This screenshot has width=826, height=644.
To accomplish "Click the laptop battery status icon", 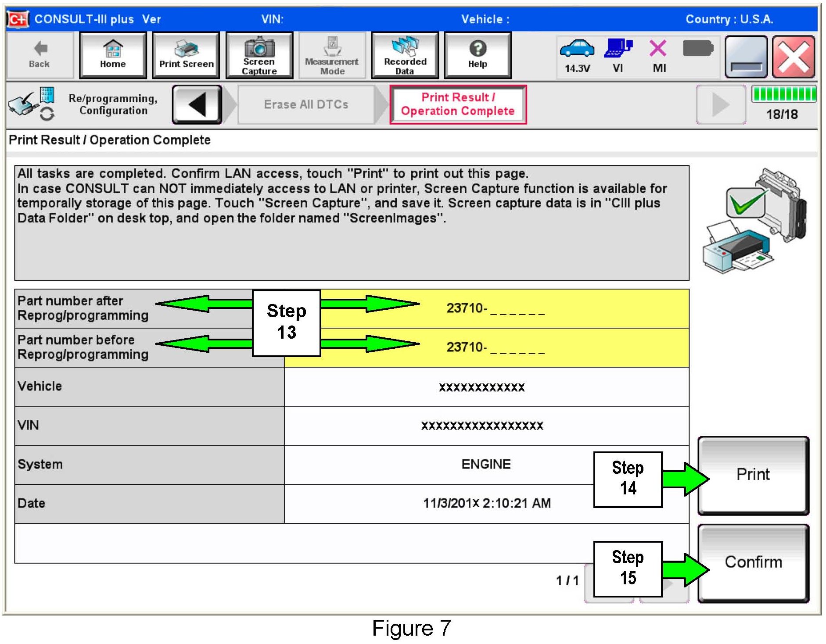I will (x=698, y=48).
